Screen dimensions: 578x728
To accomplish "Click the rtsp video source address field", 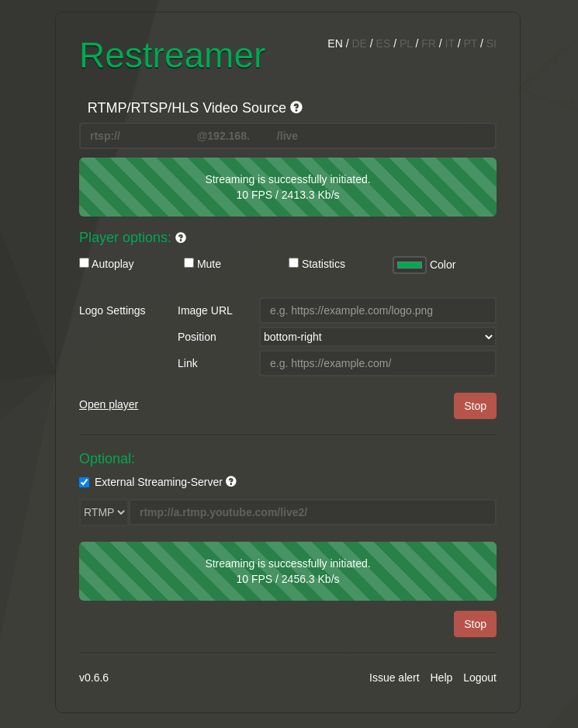I will coord(288,136).
